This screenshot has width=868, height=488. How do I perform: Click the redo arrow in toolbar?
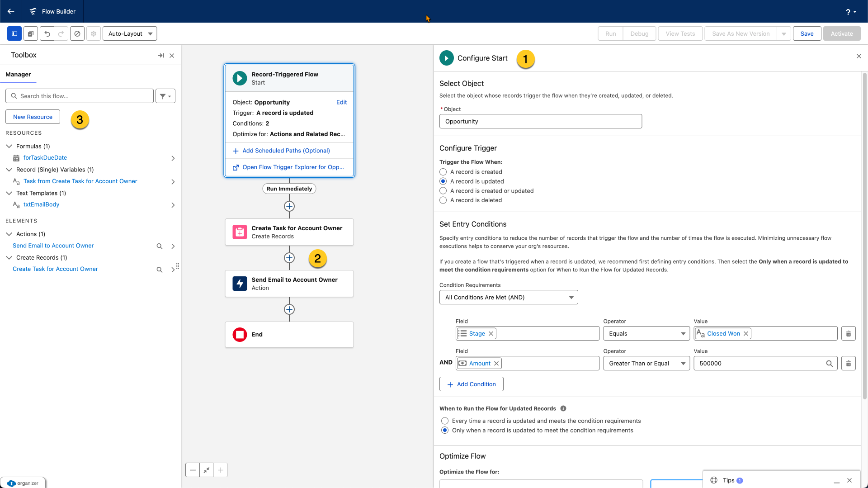point(61,33)
